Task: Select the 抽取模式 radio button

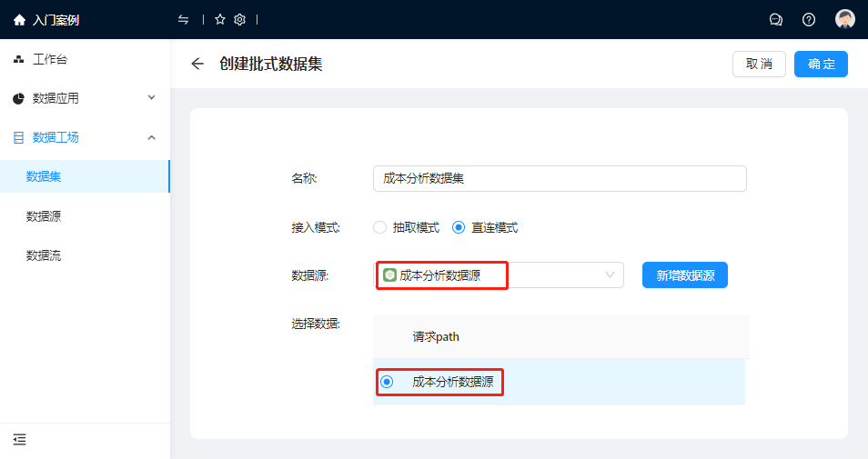Action: [x=380, y=227]
